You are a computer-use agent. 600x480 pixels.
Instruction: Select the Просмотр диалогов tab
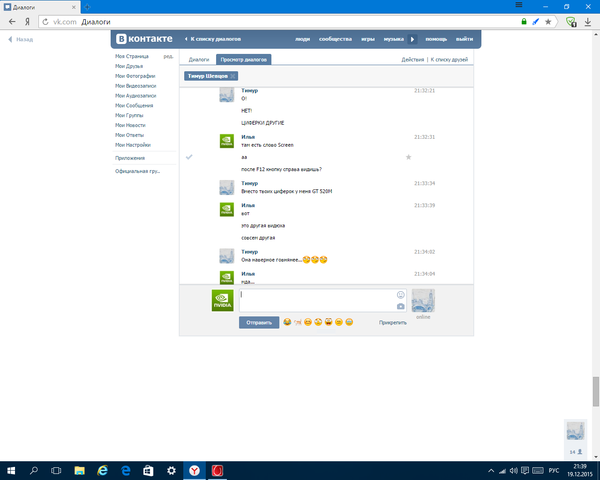pos(244,60)
